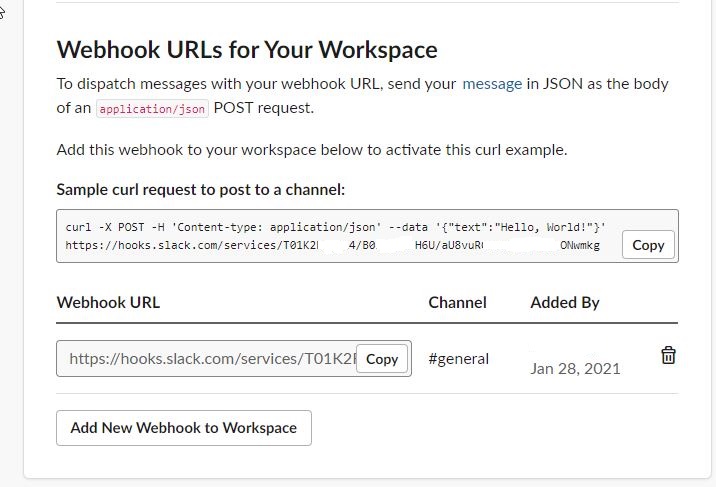Click the "Channel" column header
This screenshot has height=487, width=716.
[x=457, y=302]
